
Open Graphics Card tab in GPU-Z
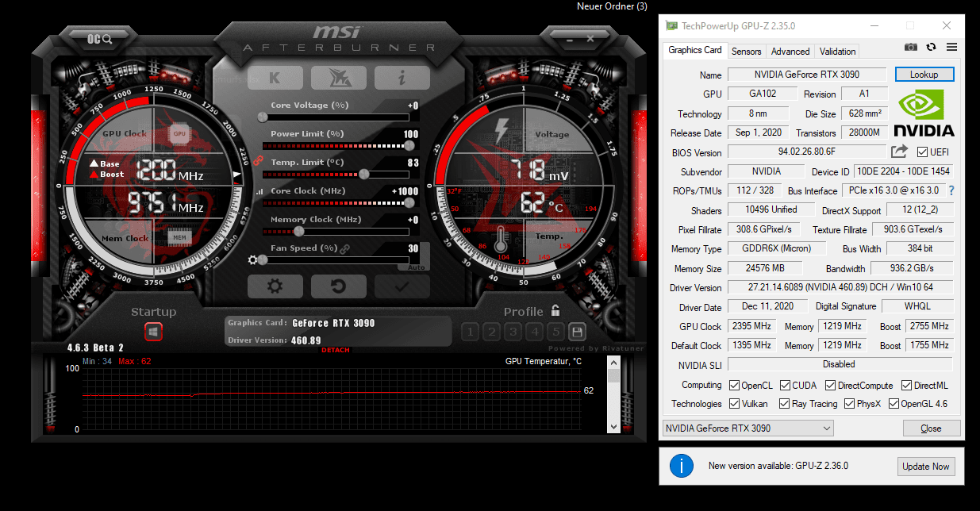coord(694,50)
